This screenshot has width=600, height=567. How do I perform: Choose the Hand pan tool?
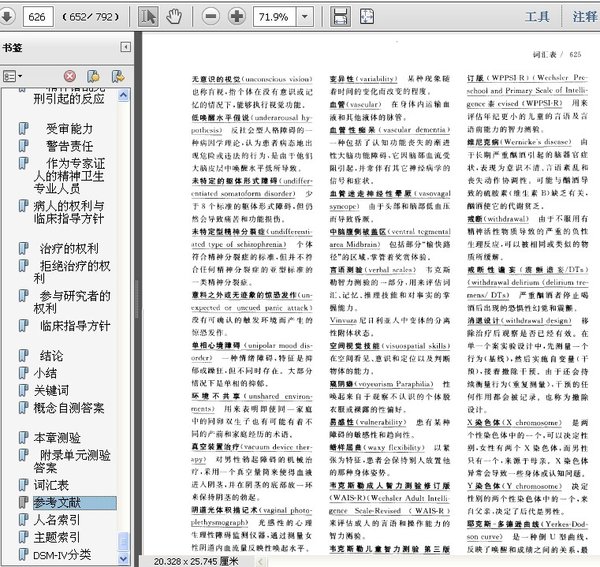coord(174,17)
